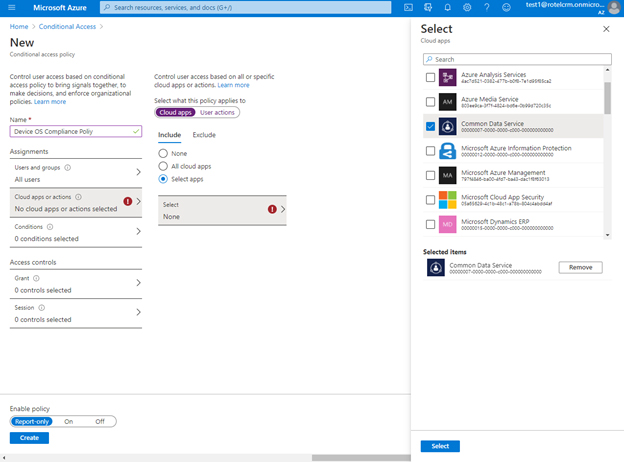Expand the Conditions chevron

point(138,231)
